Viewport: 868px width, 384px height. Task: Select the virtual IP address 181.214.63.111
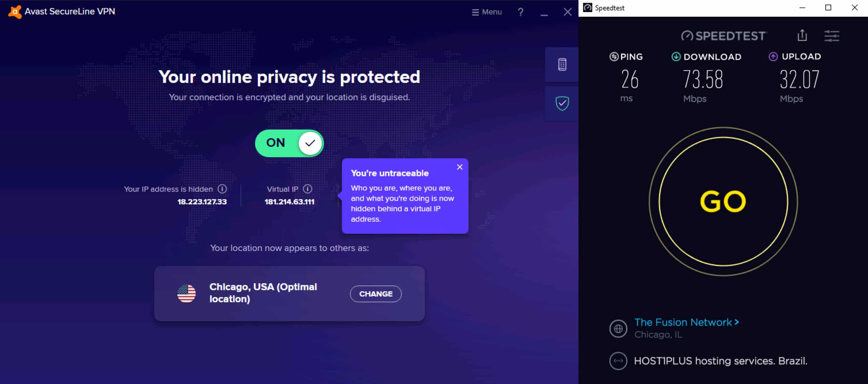click(289, 202)
